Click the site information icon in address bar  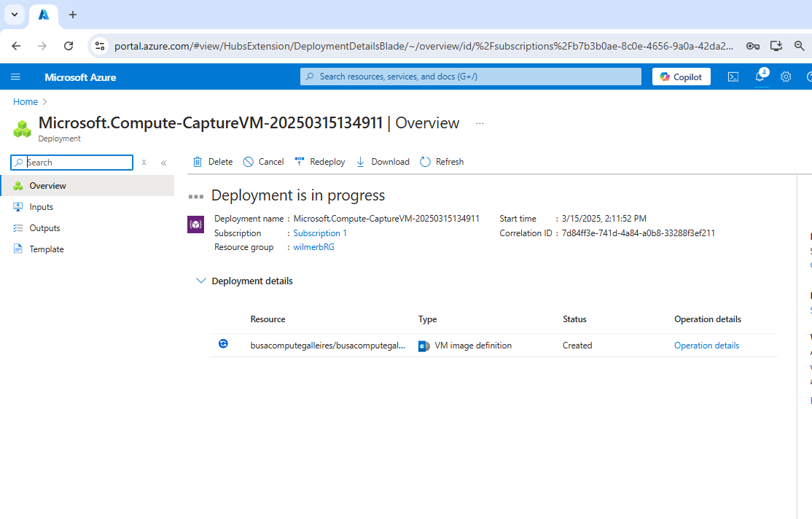100,46
